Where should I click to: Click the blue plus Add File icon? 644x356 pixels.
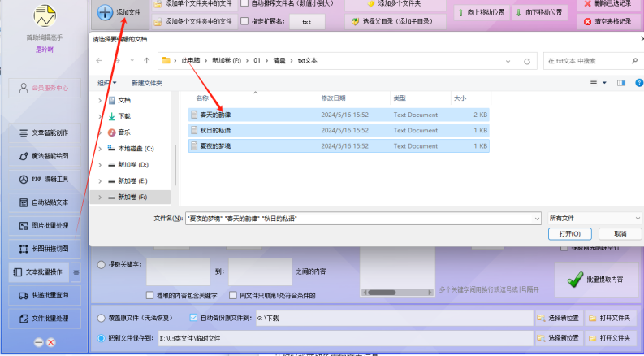(x=105, y=13)
